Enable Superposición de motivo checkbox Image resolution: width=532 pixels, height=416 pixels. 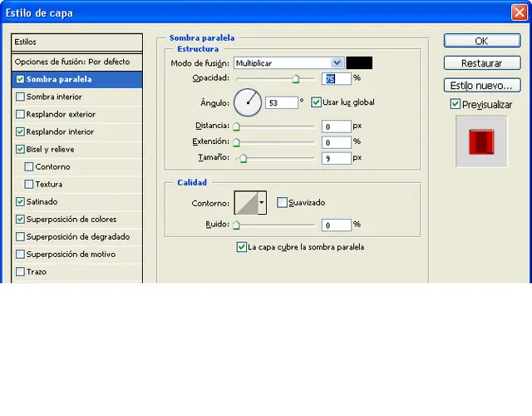pyautogui.click(x=20, y=254)
